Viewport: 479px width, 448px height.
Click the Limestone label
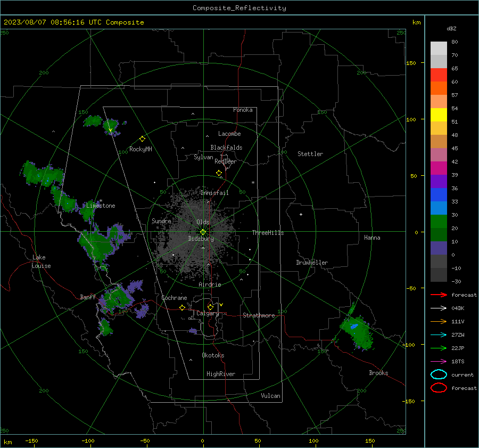pyautogui.click(x=101, y=206)
